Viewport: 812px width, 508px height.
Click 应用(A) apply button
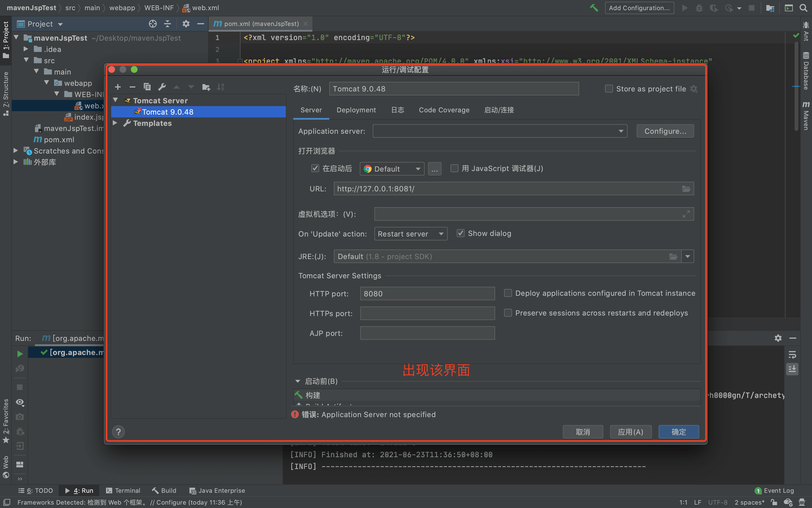point(630,432)
